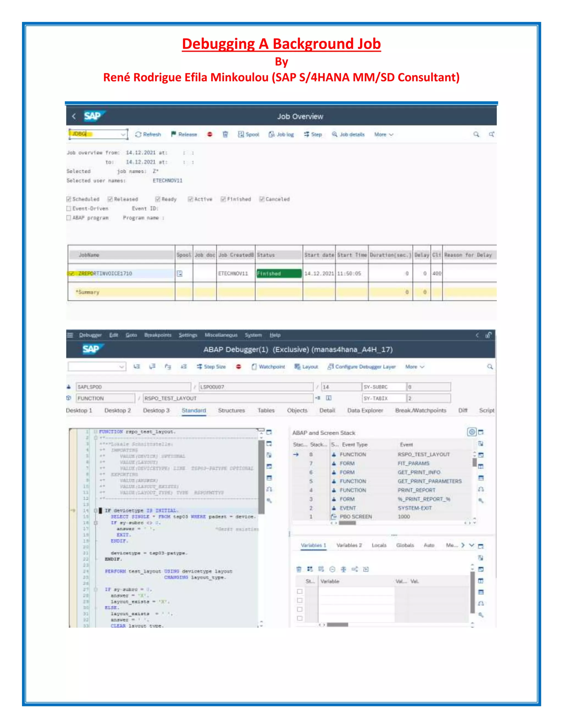Open the Settings menu in debugger
563x728 pixels.
tap(188, 335)
